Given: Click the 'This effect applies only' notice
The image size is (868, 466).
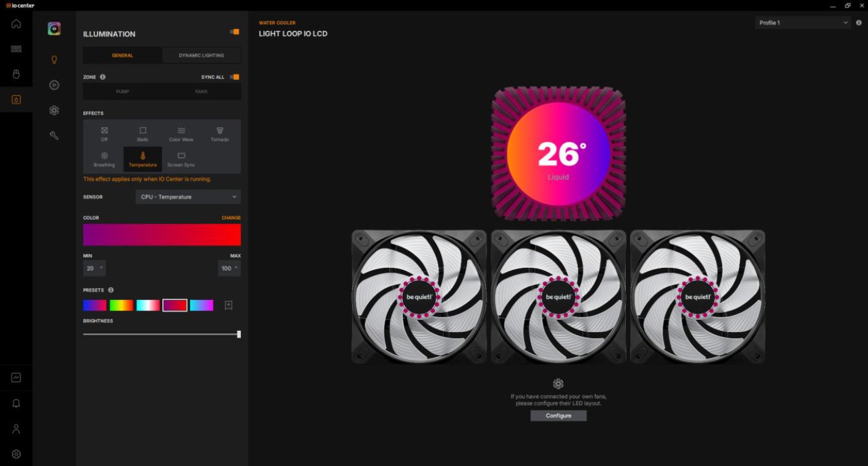Looking at the screenshot, I should (x=147, y=179).
